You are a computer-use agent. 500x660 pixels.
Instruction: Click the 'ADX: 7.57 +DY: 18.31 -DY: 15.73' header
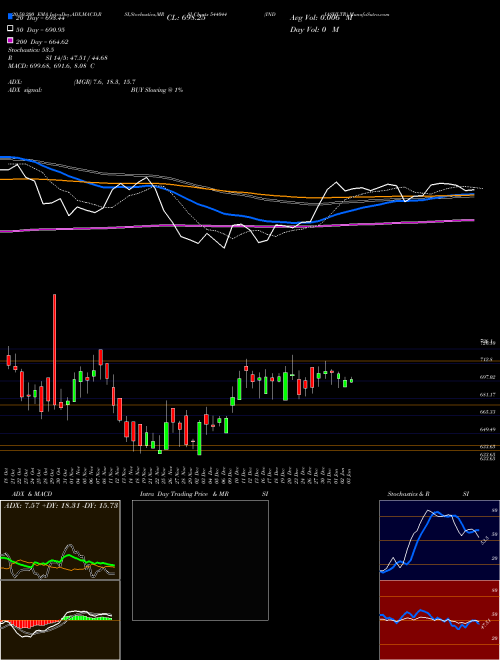point(61,505)
